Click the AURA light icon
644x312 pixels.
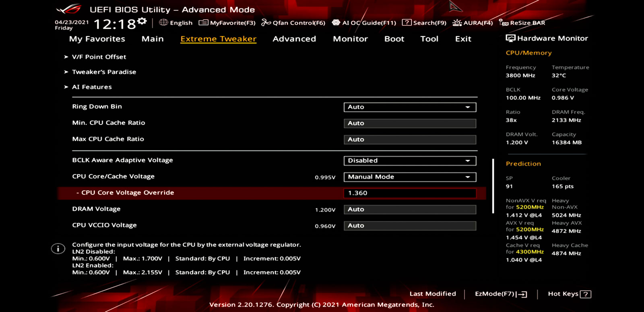(x=457, y=23)
